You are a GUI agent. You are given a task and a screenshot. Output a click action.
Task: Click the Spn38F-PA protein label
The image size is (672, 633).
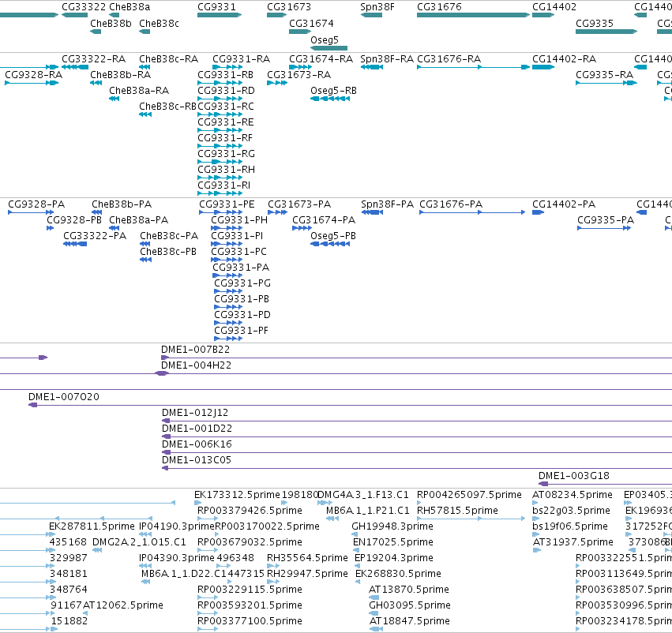[388, 204]
